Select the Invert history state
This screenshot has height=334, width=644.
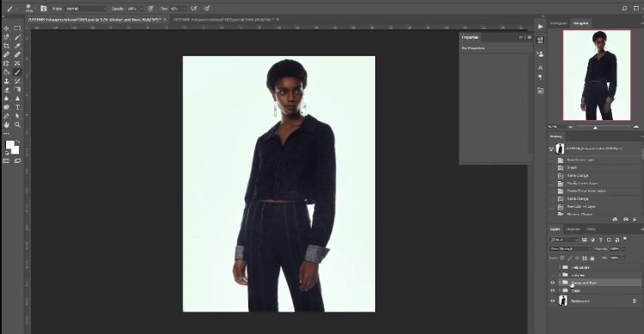pos(572,167)
